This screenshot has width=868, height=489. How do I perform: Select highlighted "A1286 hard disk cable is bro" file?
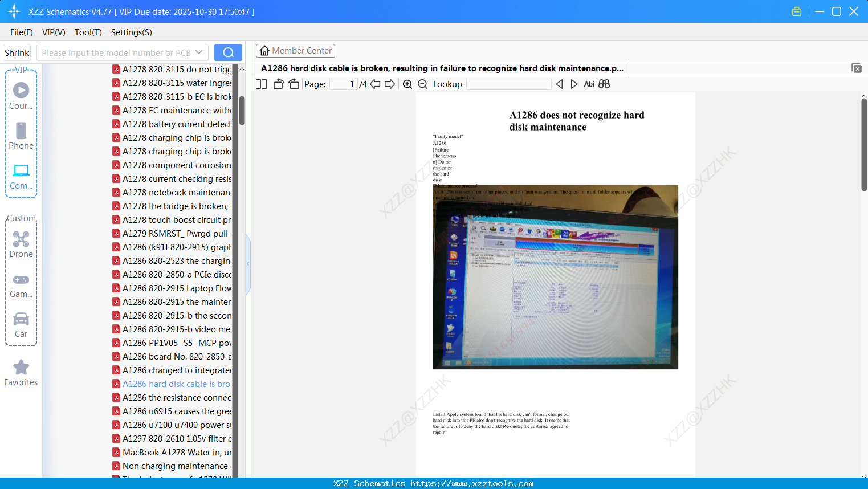172,384
